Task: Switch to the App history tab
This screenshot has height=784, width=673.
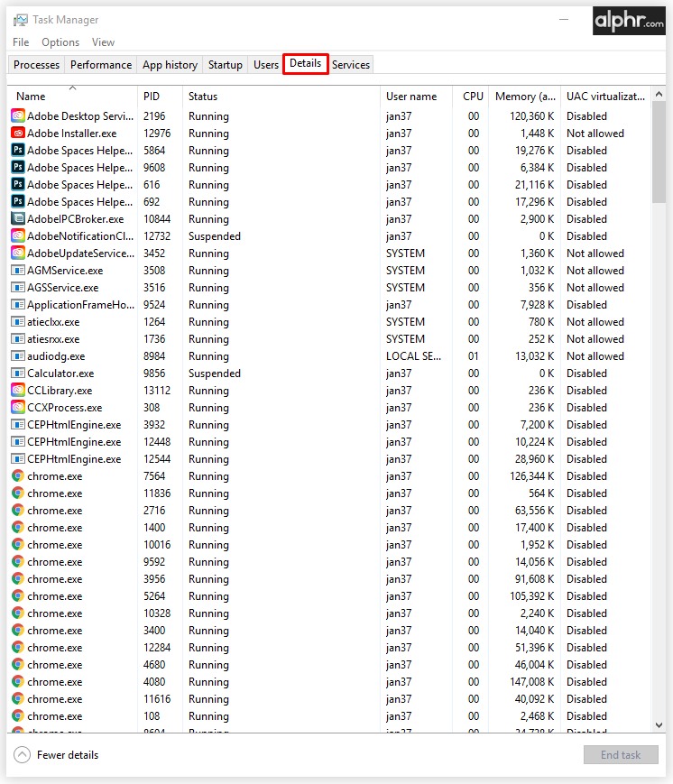Action: click(170, 64)
